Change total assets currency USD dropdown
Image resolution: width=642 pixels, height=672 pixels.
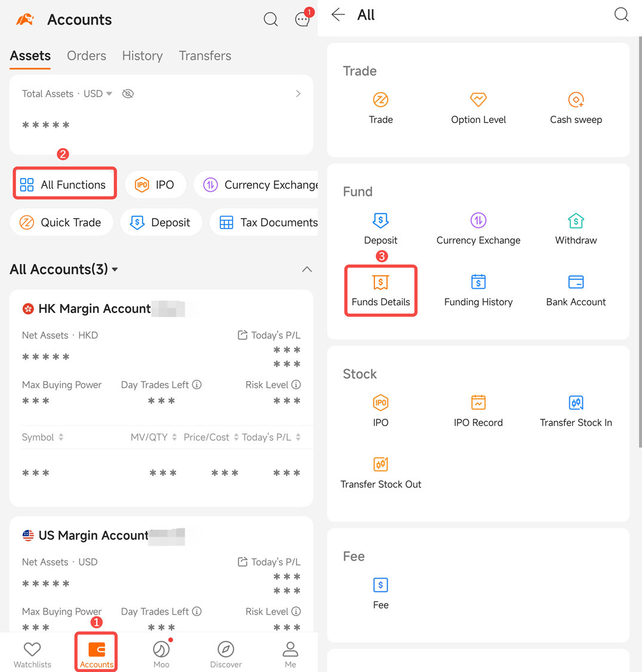click(x=98, y=94)
